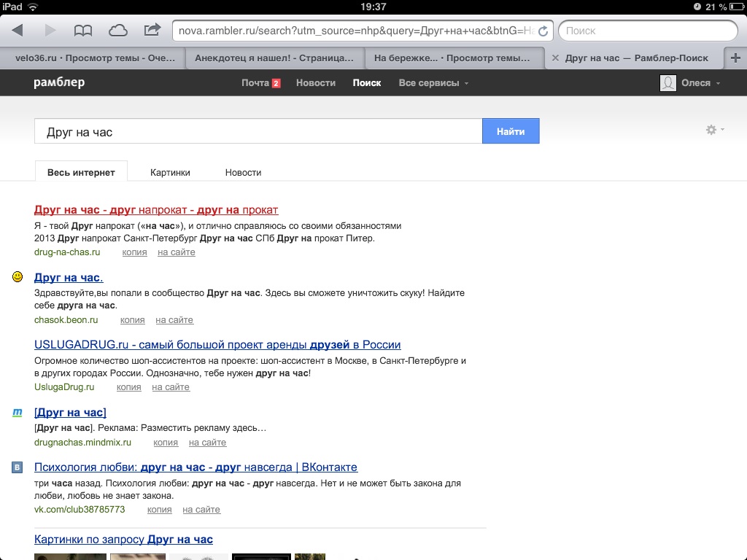Tap the Safari forward arrow
747x560 pixels.
coord(50,31)
